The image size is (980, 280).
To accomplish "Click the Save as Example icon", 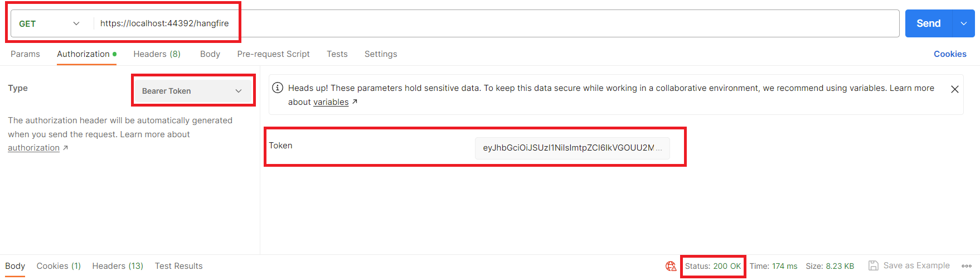I will pos(873,265).
